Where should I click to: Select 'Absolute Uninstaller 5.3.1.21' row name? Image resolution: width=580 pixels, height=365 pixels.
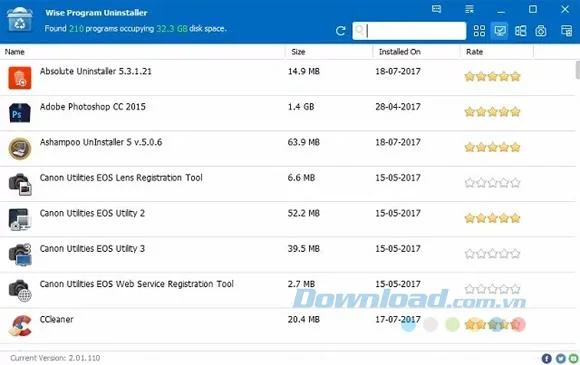point(96,71)
